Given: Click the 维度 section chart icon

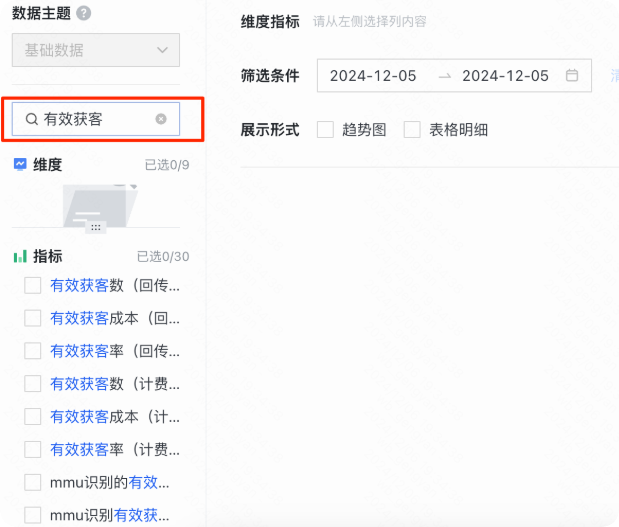Looking at the screenshot, I should (x=20, y=164).
